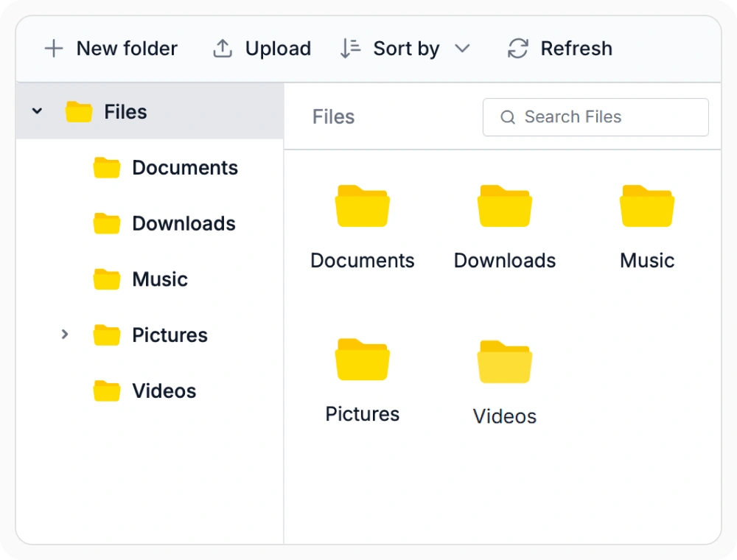Click the Sort by arrow-lines icon
Screen dimensions: 737x560
350,49
